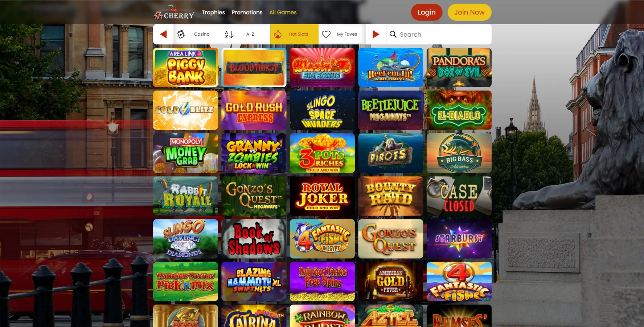
Task: Click the red right arrow in category bar
Action: pos(376,34)
